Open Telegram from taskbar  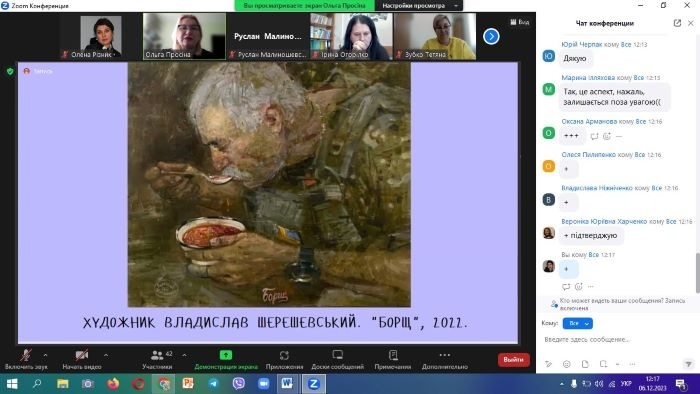coord(214,384)
